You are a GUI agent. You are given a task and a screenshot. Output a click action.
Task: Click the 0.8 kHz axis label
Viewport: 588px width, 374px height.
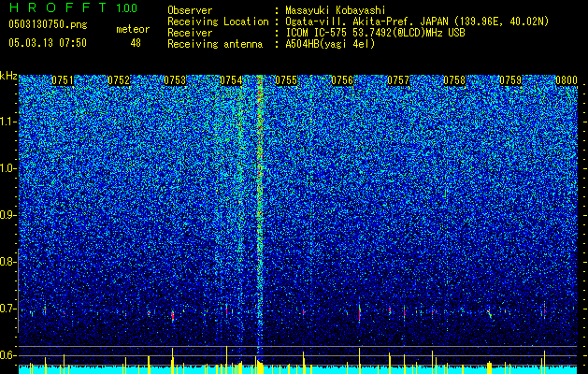tap(7, 262)
